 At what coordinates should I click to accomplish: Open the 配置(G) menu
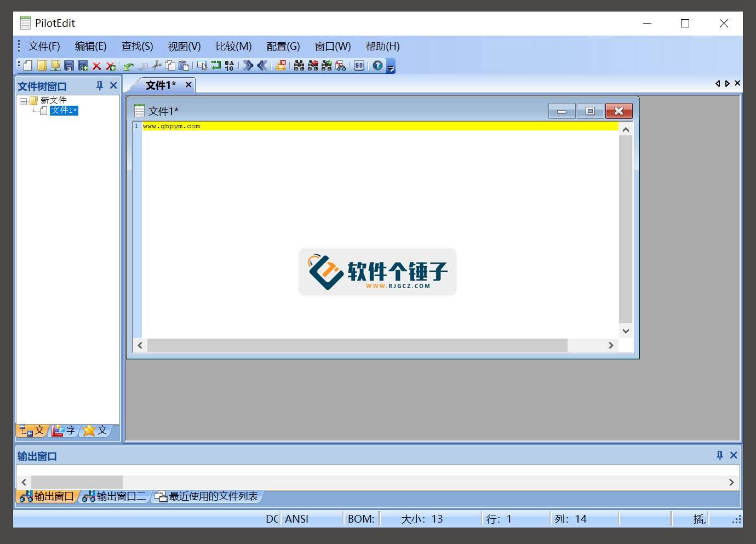click(x=283, y=47)
